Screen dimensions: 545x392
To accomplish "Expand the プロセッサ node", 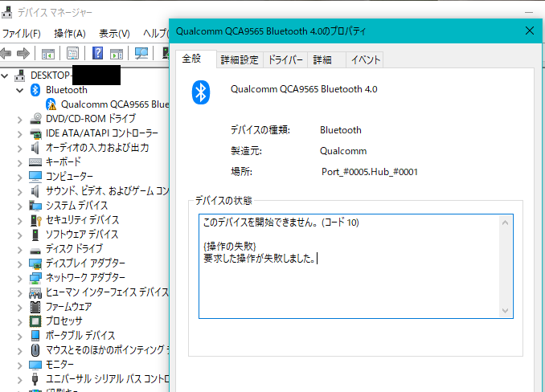I will [x=20, y=322].
